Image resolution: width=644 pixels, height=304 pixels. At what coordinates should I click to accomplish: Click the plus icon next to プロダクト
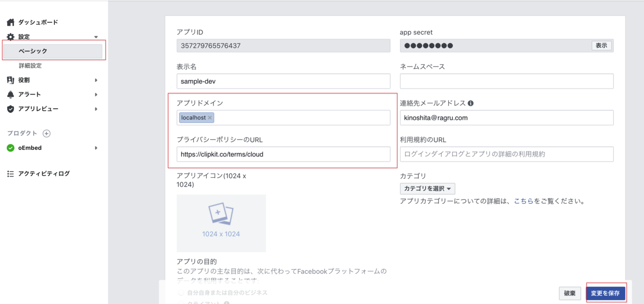(x=46, y=133)
